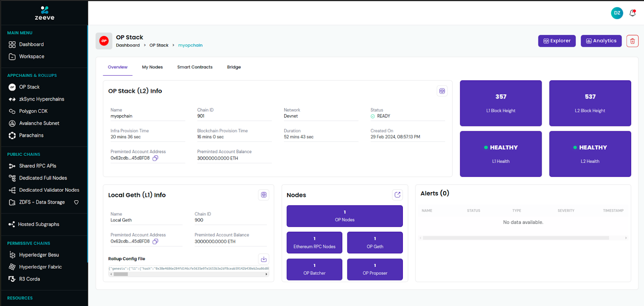This screenshot has width=644, height=306.
Task: Click the Hosted Subgraphs sidebar icon
Action: [x=12, y=224]
